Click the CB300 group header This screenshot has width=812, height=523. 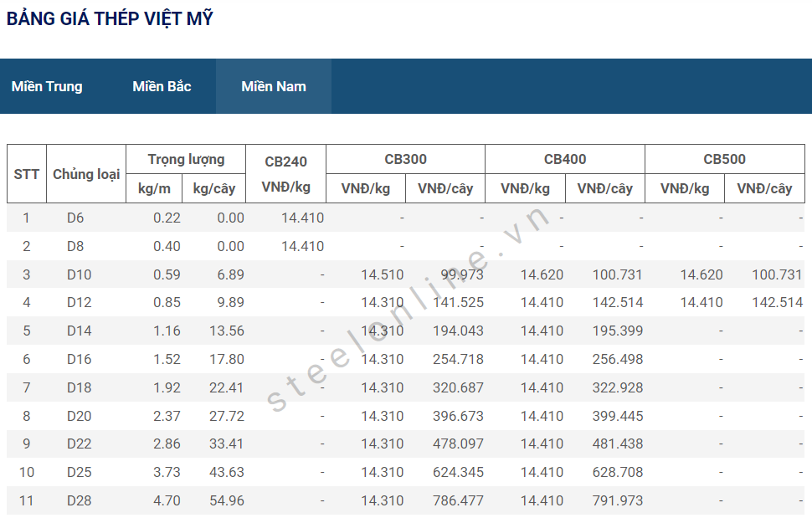[x=405, y=160]
